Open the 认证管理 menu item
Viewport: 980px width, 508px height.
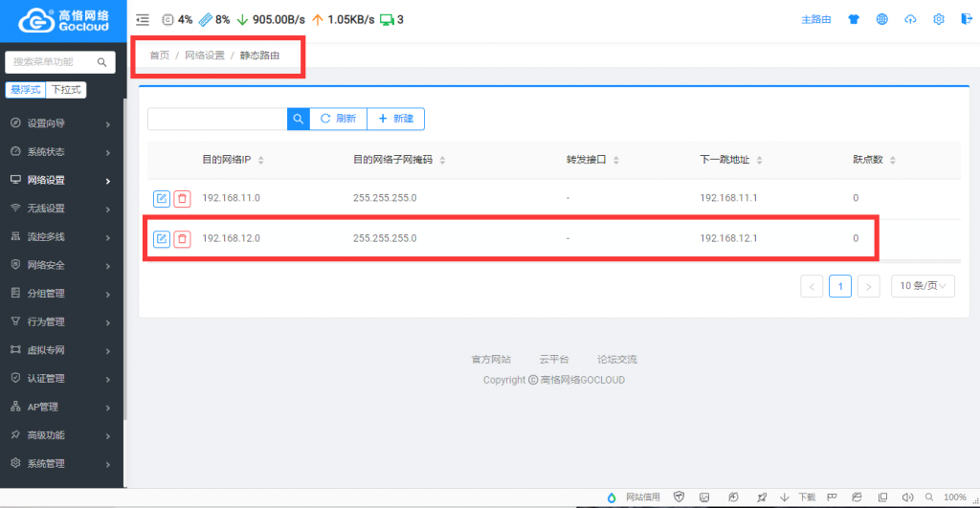(61, 379)
